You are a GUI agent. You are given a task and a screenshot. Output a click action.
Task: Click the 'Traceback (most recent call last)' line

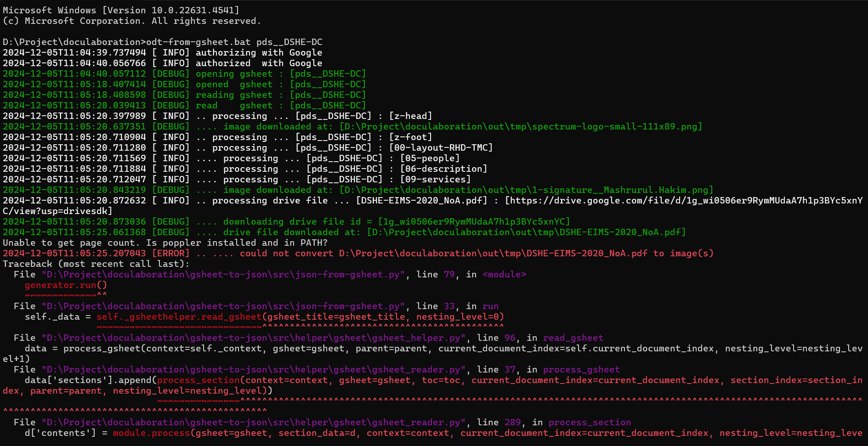click(96, 264)
